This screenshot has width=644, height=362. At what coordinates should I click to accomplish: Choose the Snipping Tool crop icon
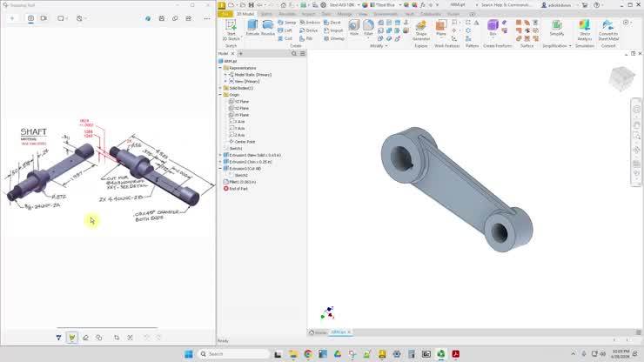point(117,338)
